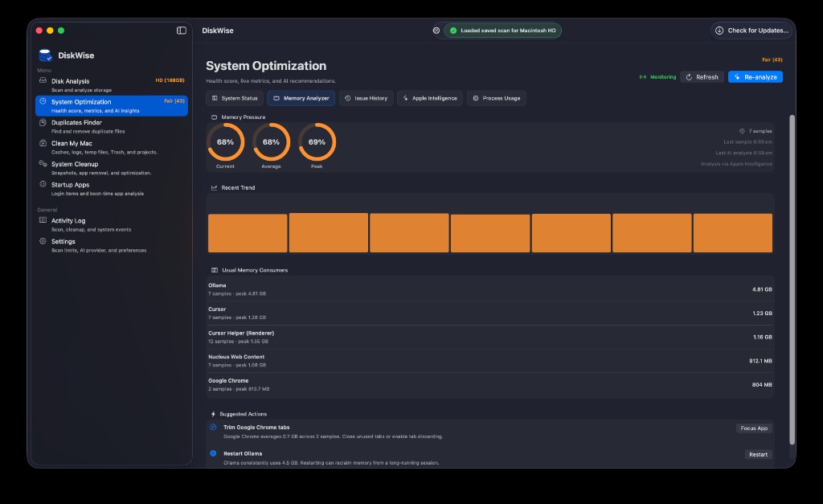
Task: Click the Activity Log icon
Action: pyautogui.click(x=43, y=220)
